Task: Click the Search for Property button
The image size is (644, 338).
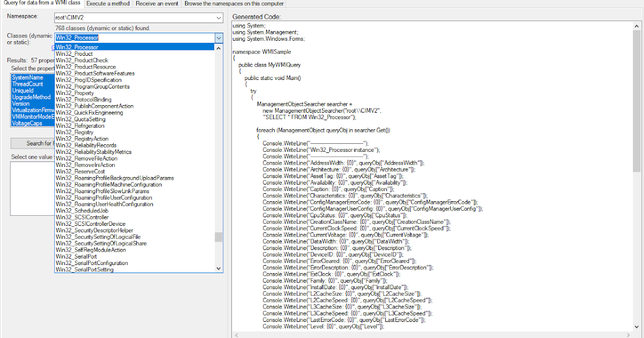Action: (x=32, y=143)
